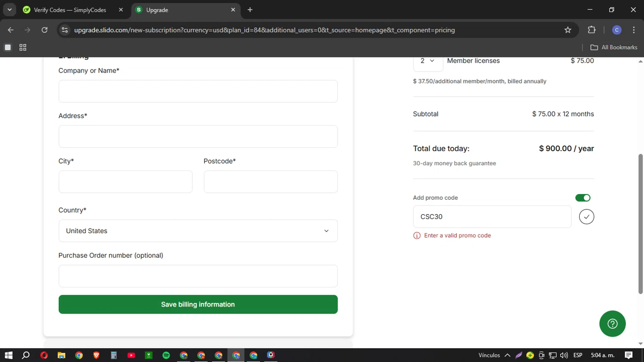This screenshot has height=362, width=644.
Task: Bookmark this page with the star icon
Action: coord(568,30)
